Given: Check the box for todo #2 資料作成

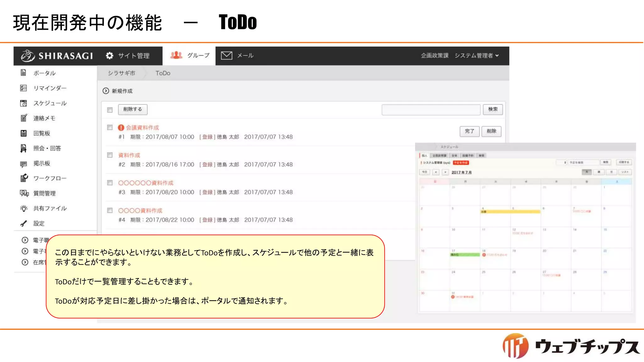Looking at the screenshot, I should pos(110,155).
